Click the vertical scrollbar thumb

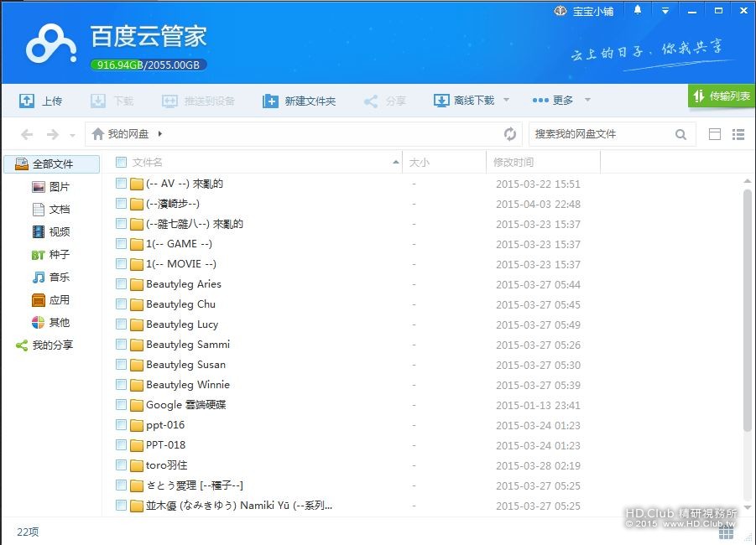tap(748, 310)
